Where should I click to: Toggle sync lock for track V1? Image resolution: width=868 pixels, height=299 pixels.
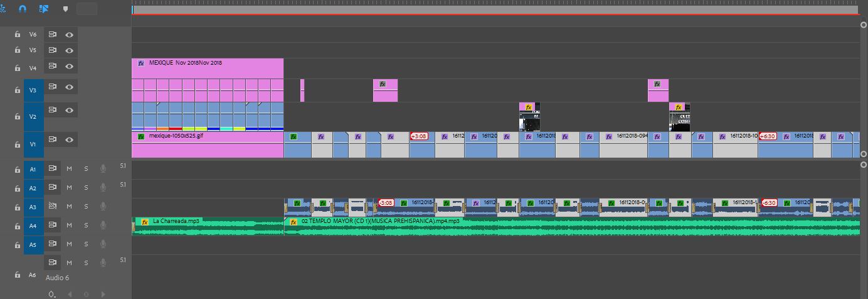[x=53, y=139]
